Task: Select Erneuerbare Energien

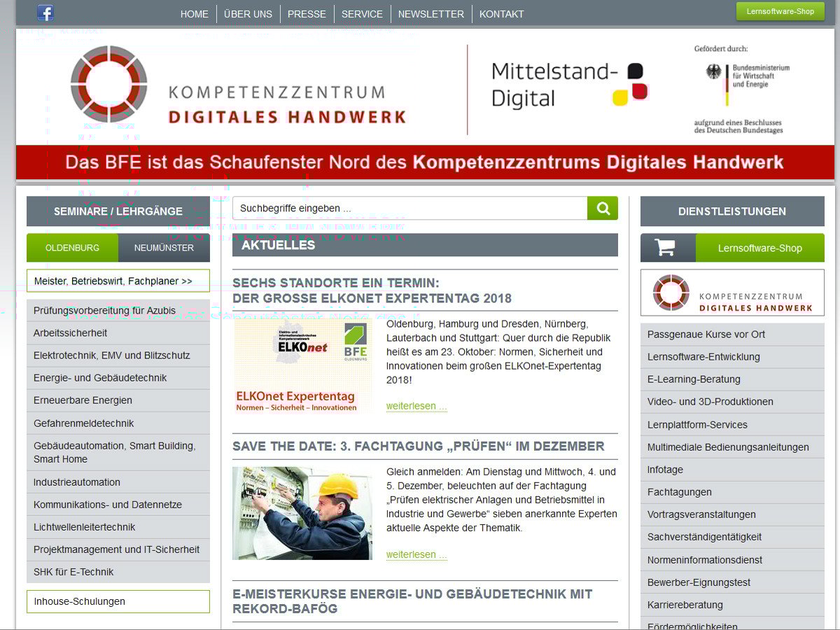Action: (118, 400)
